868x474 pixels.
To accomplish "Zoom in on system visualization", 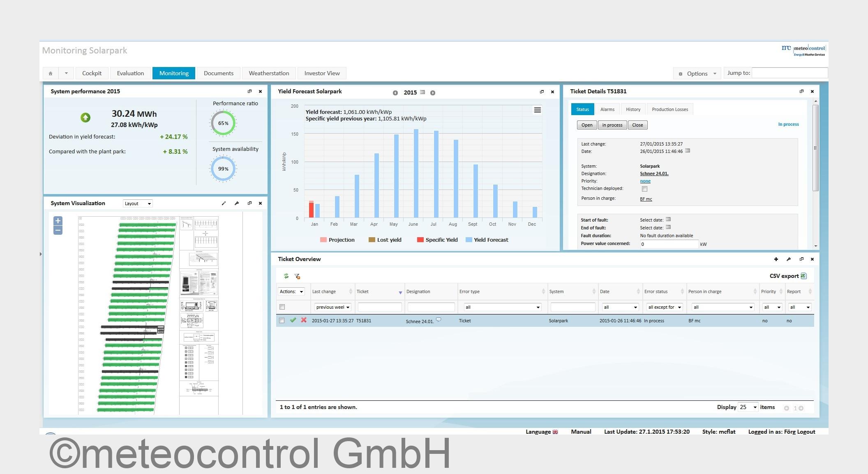I will (x=58, y=221).
